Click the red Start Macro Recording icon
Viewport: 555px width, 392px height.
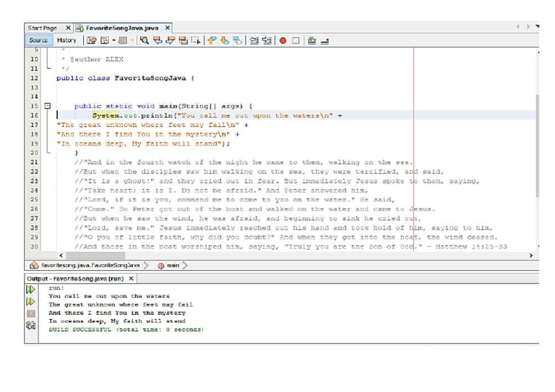point(283,40)
